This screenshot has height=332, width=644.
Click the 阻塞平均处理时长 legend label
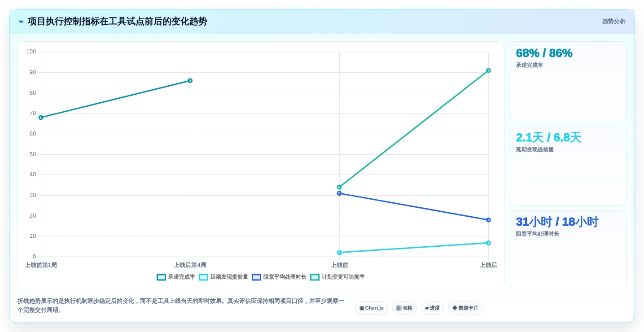click(285, 277)
